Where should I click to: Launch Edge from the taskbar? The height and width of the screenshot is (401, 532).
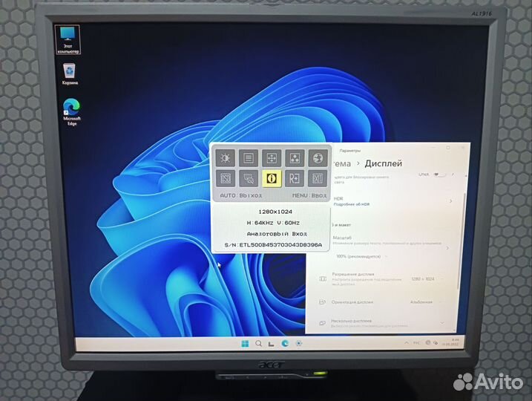(284, 343)
